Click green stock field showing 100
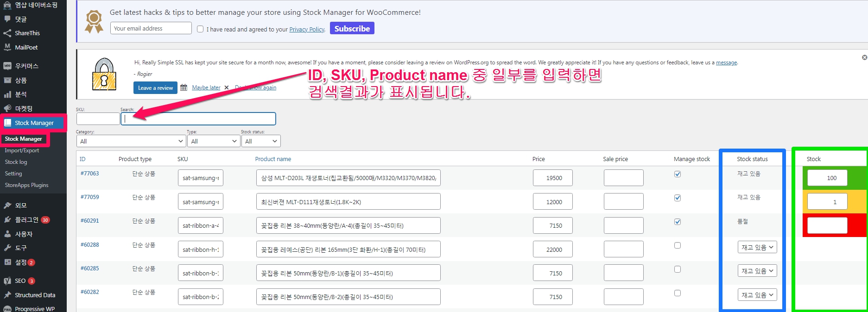The height and width of the screenshot is (312, 868). (827, 178)
